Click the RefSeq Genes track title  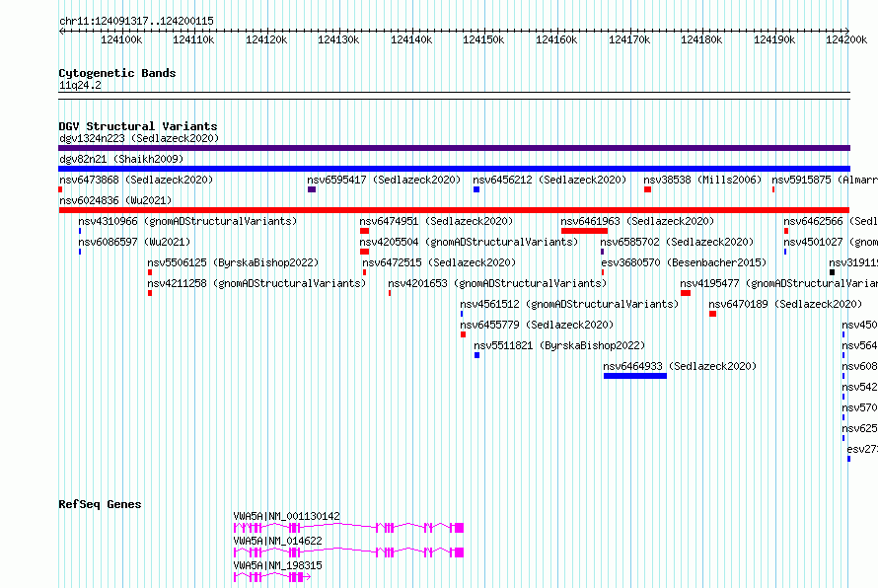point(100,504)
